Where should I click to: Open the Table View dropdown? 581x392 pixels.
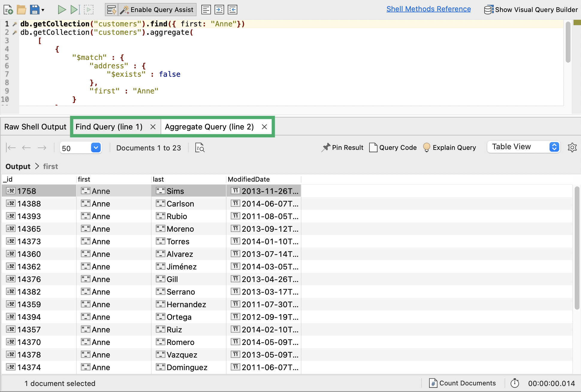(x=523, y=147)
